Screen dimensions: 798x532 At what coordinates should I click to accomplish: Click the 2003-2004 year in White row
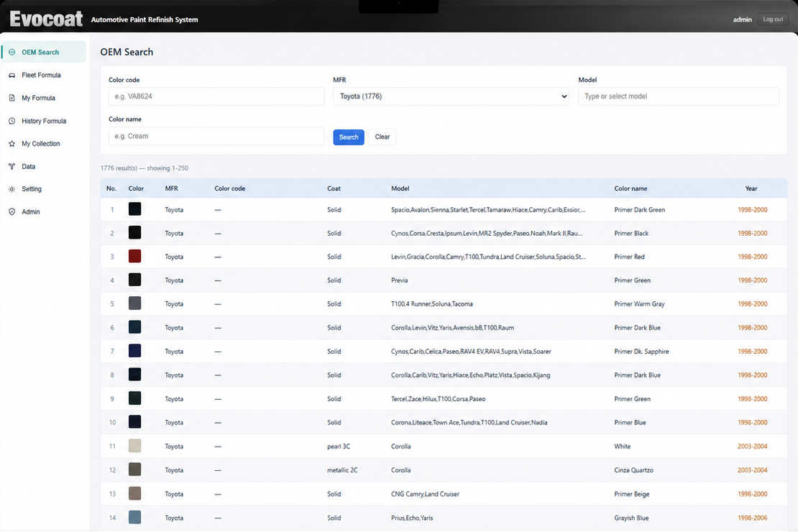pyautogui.click(x=752, y=446)
